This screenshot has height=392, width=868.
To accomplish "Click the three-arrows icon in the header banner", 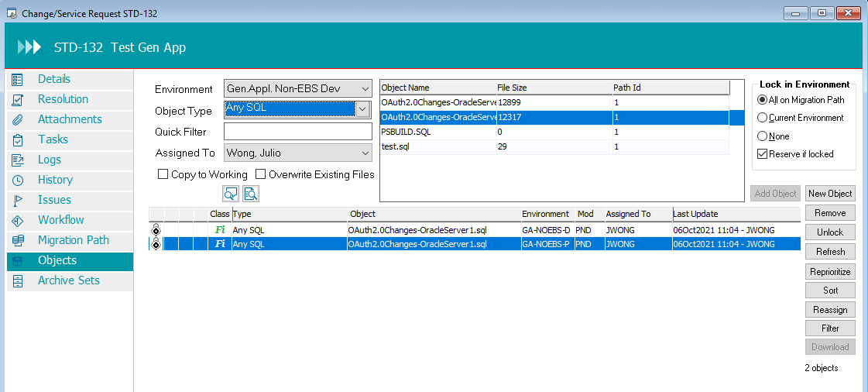I will (29, 47).
